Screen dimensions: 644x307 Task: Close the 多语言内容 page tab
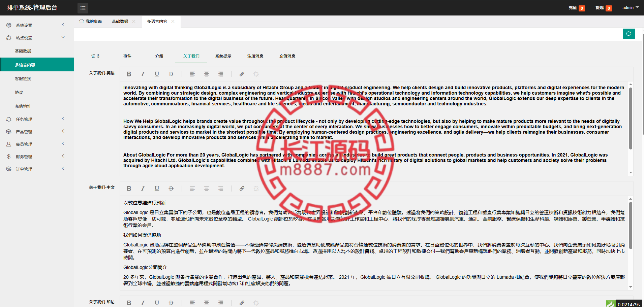[x=173, y=22]
